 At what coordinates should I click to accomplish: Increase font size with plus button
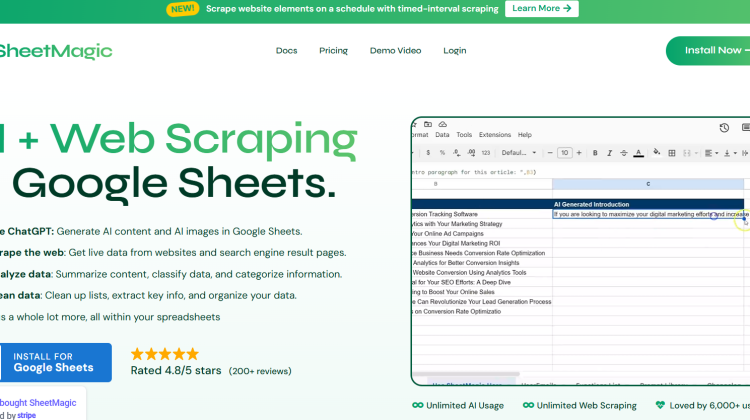(579, 153)
